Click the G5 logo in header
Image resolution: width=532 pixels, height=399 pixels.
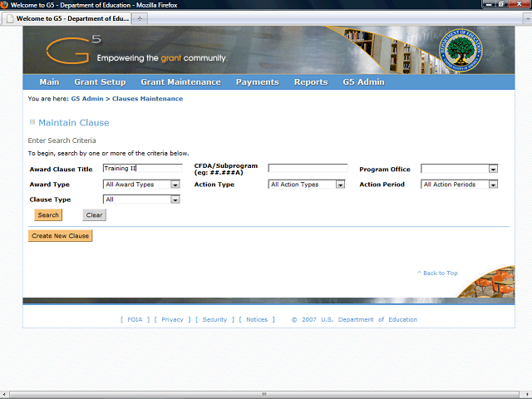point(74,50)
